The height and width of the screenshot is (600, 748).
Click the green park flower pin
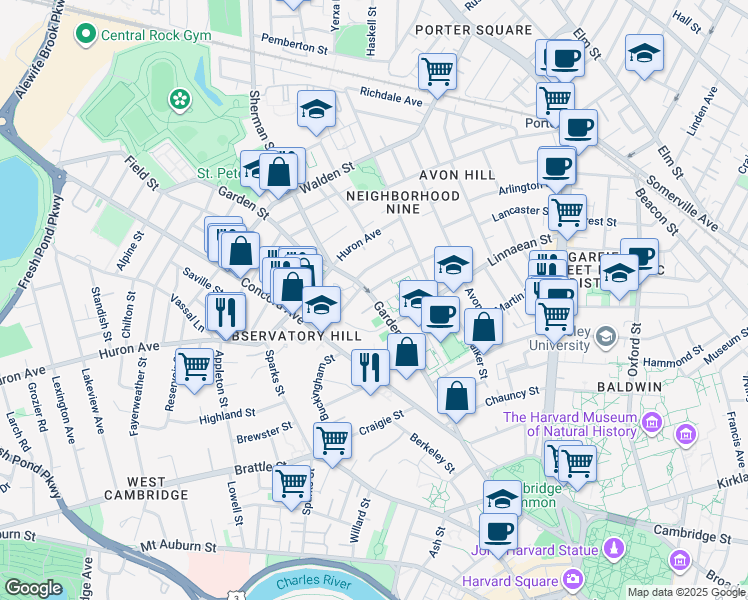[x=180, y=99]
